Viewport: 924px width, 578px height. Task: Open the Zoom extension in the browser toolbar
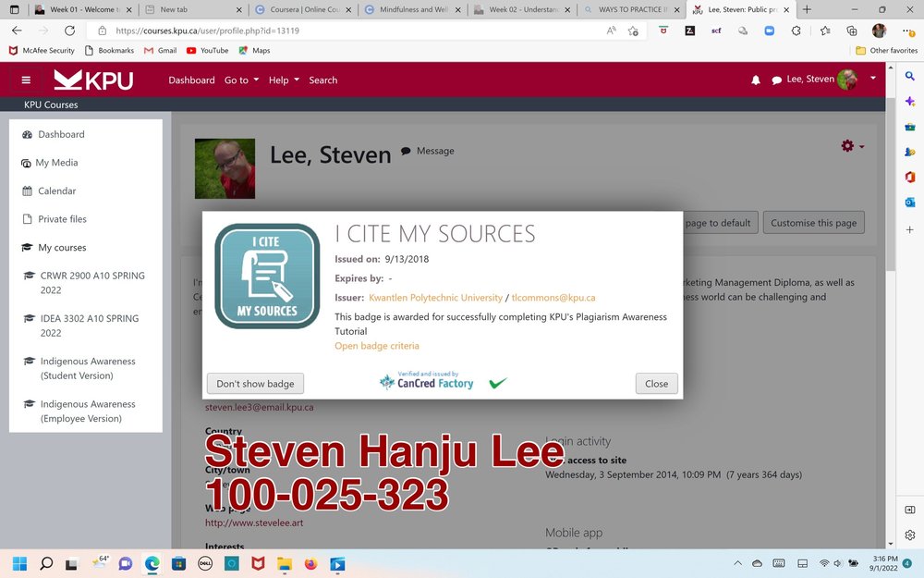[x=769, y=31]
